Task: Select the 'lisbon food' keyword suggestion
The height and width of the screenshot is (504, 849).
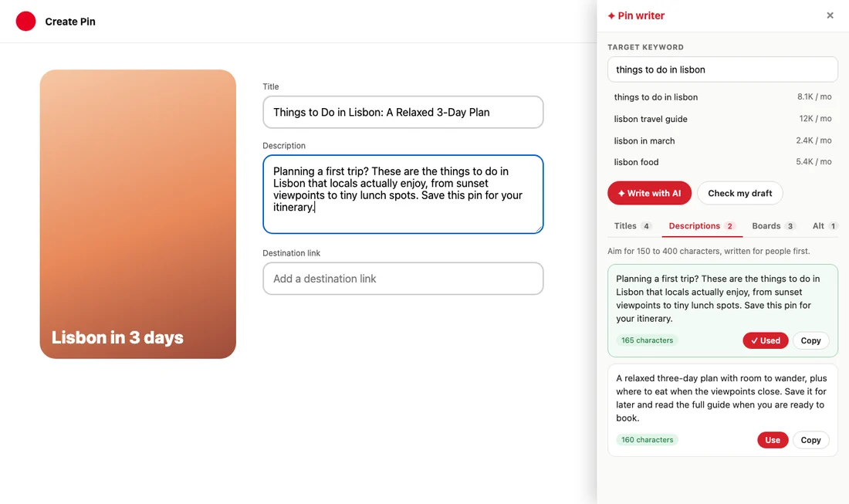Action: pyautogui.click(x=722, y=162)
